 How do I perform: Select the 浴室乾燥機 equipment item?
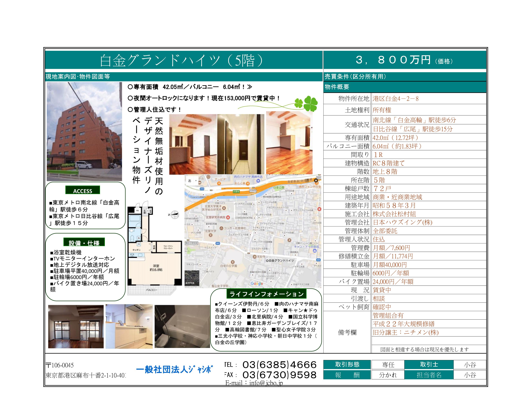66,252
